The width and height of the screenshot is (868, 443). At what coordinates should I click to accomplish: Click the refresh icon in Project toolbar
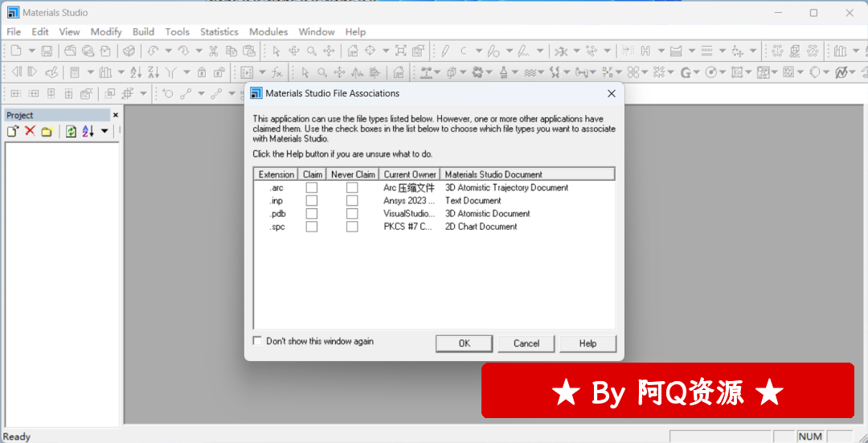tap(71, 131)
